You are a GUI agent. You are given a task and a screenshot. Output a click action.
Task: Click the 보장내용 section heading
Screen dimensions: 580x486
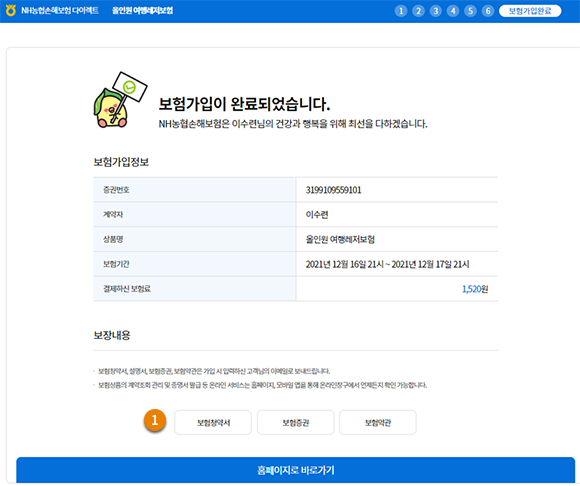[112, 335]
